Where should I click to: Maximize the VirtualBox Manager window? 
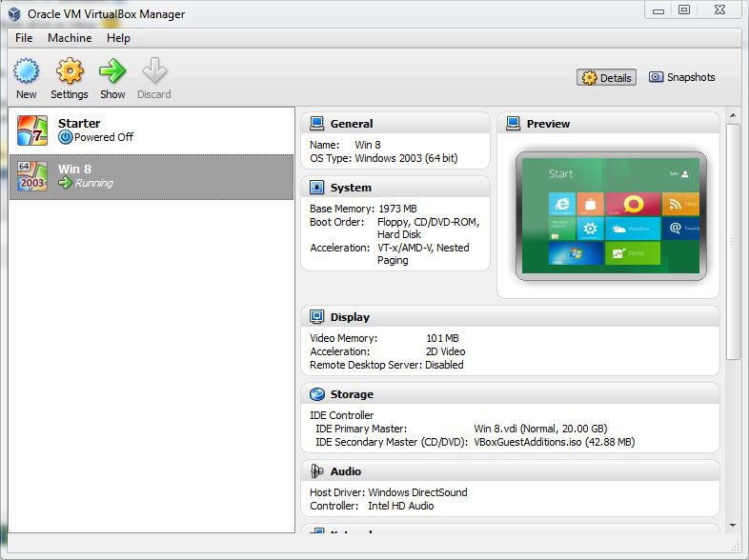point(684,10)
